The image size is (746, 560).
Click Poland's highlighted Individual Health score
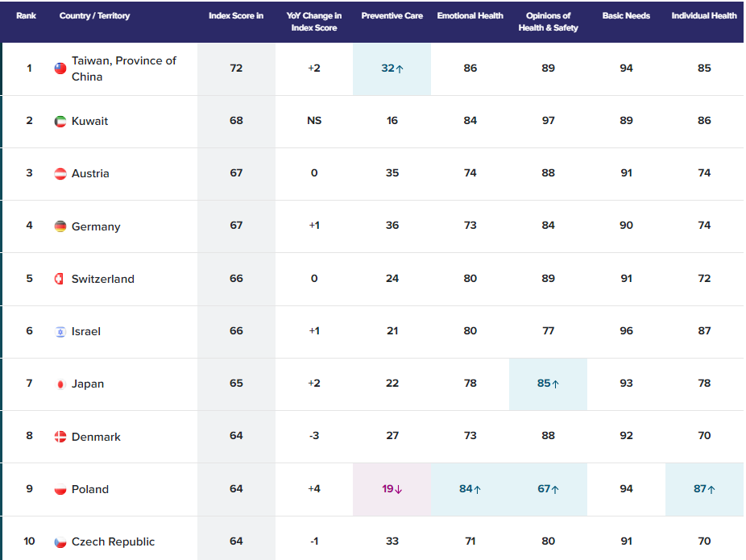click(704, 489)
